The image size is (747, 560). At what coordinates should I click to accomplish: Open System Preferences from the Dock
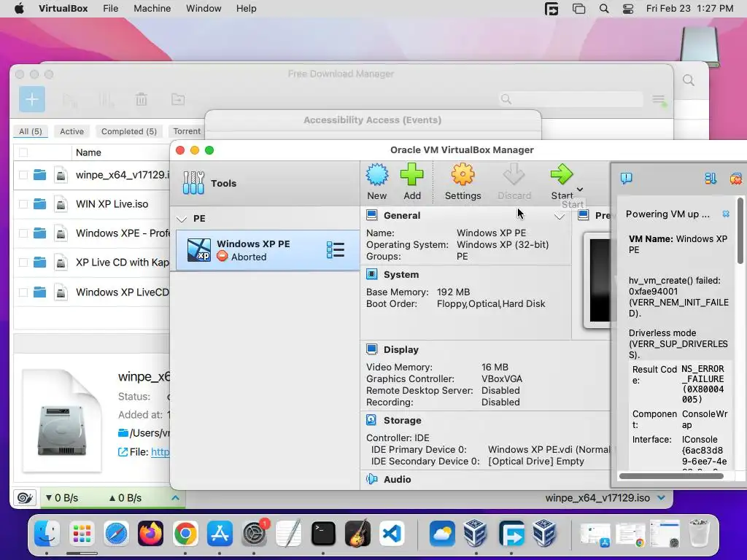255,533
